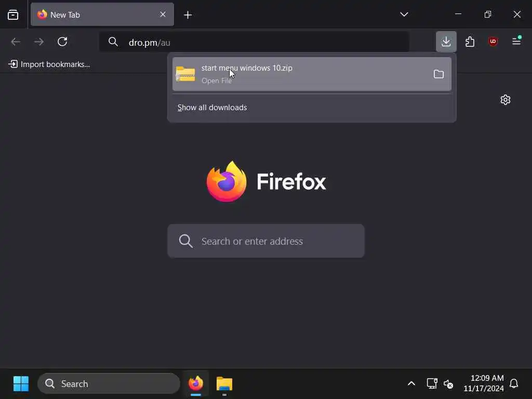This screenshot has width=532, height=399.
Task: Open new tab personalize gear icon
Action: tap(505, 99)
